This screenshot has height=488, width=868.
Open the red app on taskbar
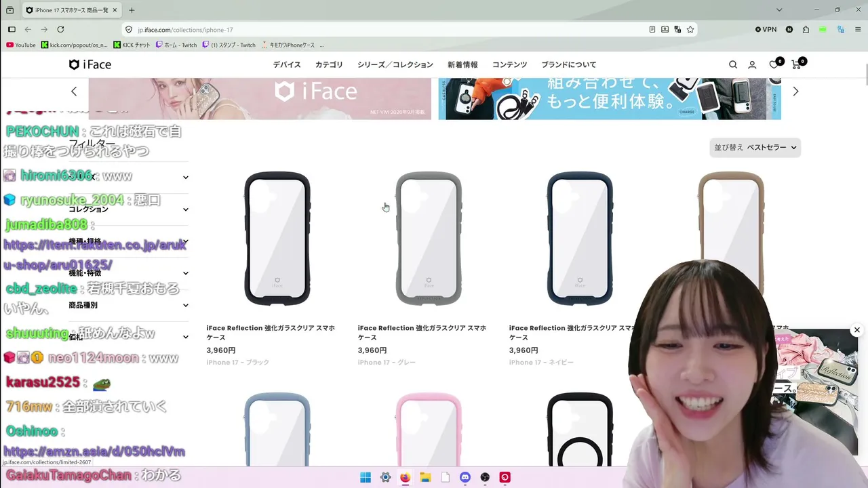click(505, 477)
